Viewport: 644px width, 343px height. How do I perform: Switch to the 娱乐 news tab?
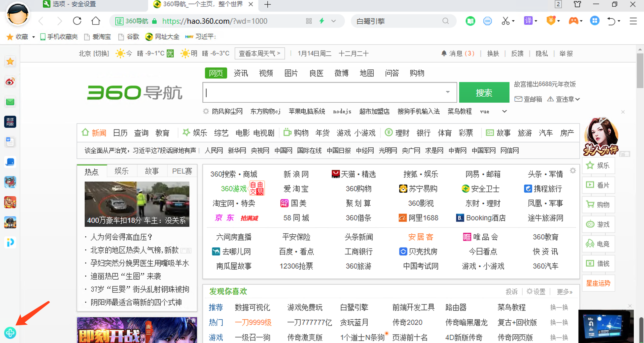click(x=122, y=171)
